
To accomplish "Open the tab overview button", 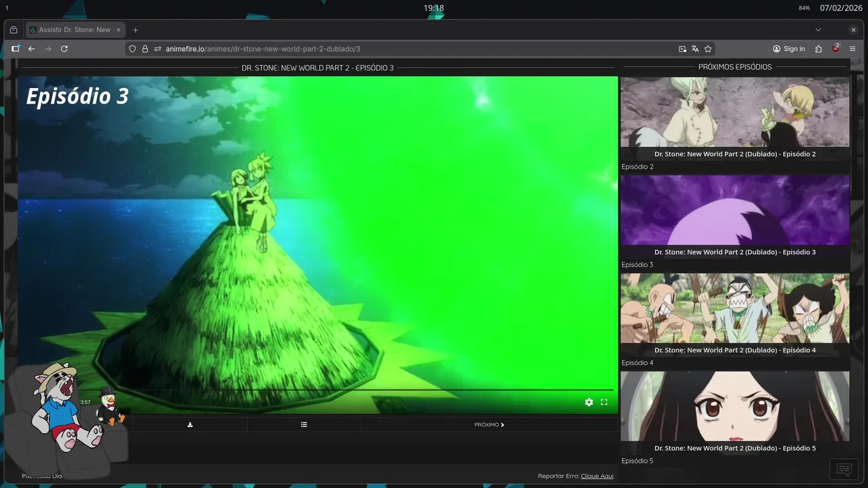I will 14,30.
